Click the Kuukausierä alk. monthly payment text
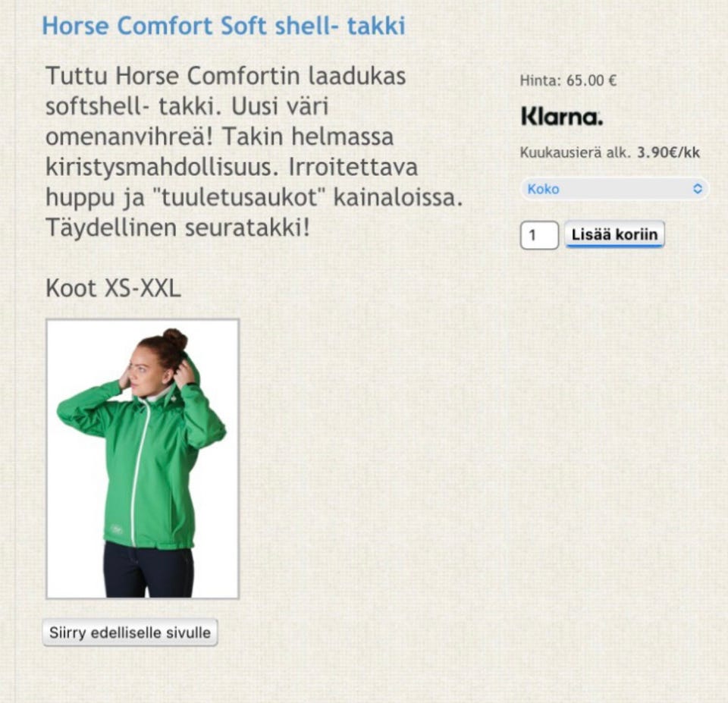 click(576, 152)
